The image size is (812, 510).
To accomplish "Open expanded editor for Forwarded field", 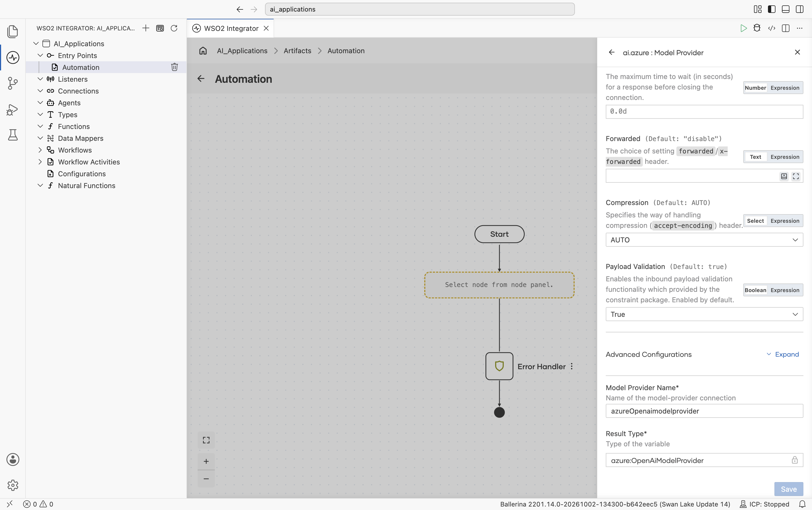I will click(x=796, y=176).
